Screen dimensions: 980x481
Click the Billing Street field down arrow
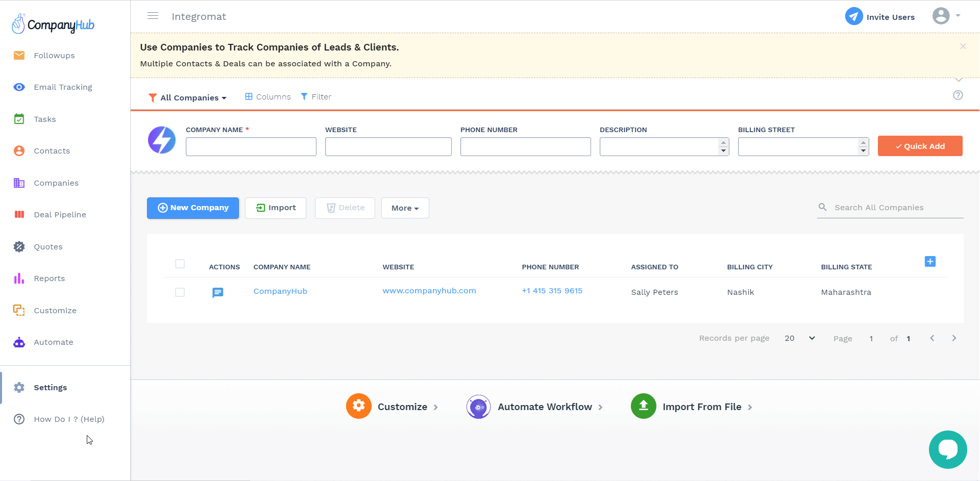click(x=863, y=150)
